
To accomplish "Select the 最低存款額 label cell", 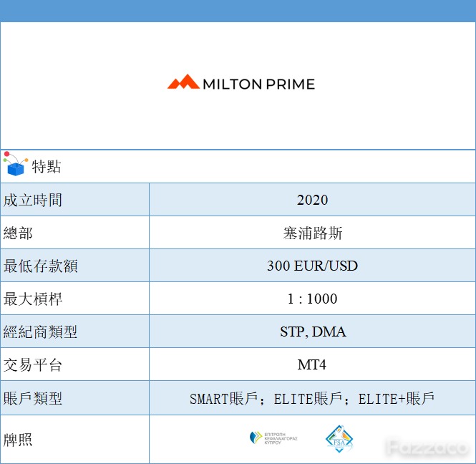I will pyautogui.click(x=74, y=266).
